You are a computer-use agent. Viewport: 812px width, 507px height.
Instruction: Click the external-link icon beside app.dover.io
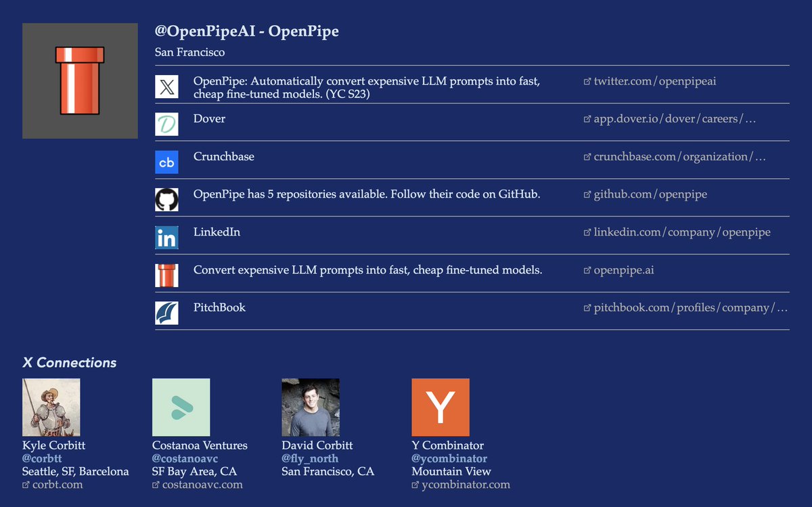(587, 119)
